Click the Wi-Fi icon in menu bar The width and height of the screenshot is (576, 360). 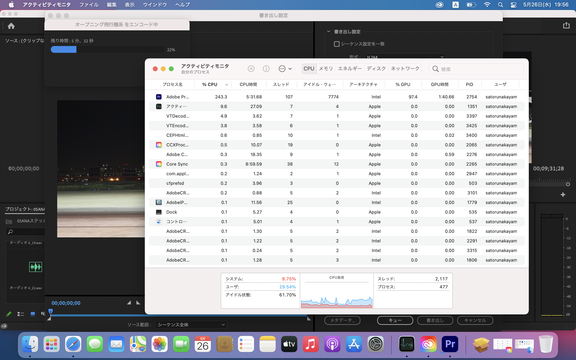click(x=487, y=5)
